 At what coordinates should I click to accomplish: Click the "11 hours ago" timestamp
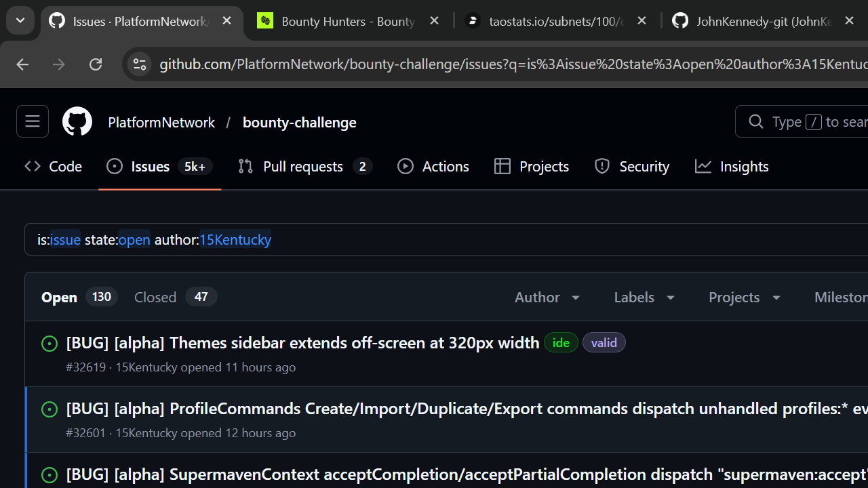tap(260, 367)
